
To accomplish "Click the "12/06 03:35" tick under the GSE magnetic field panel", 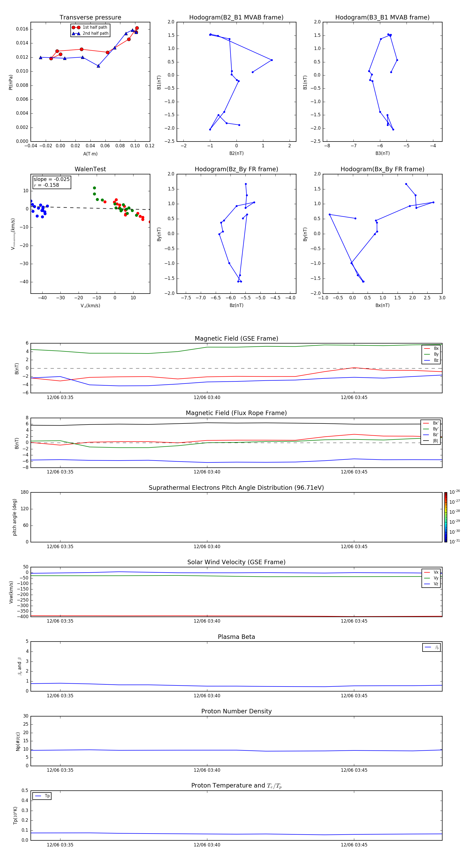I will click(60, 398).
